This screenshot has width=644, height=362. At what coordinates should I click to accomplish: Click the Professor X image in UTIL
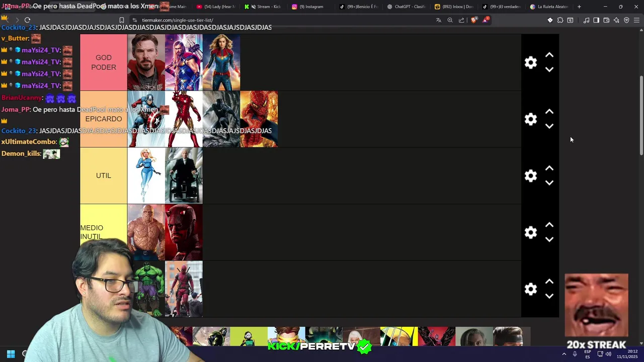click(184, 176)
